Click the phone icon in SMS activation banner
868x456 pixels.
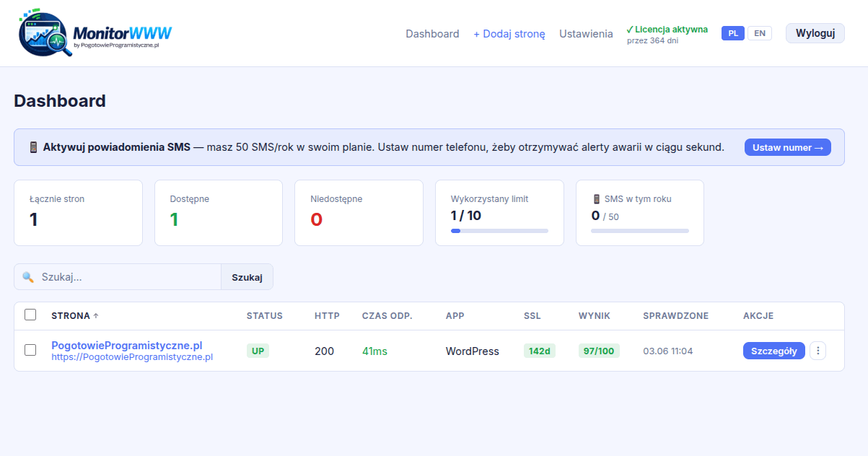pyautogui.click(x=33, y=147)
